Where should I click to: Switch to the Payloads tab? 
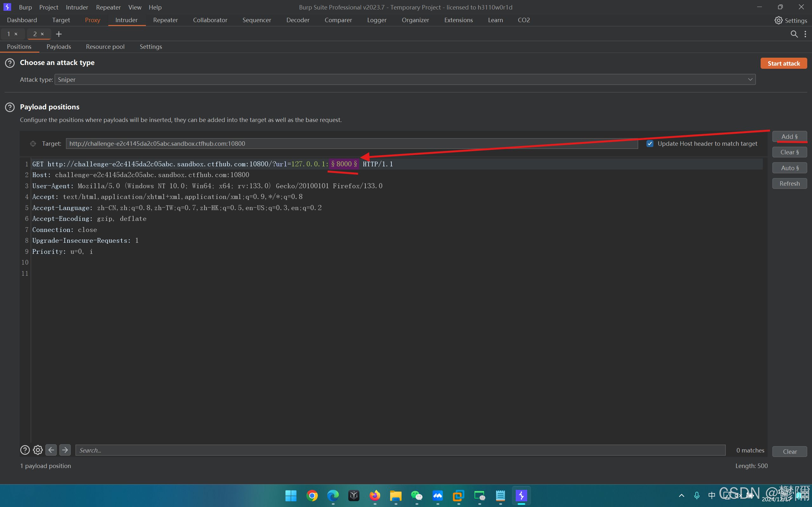coord(59,47)
